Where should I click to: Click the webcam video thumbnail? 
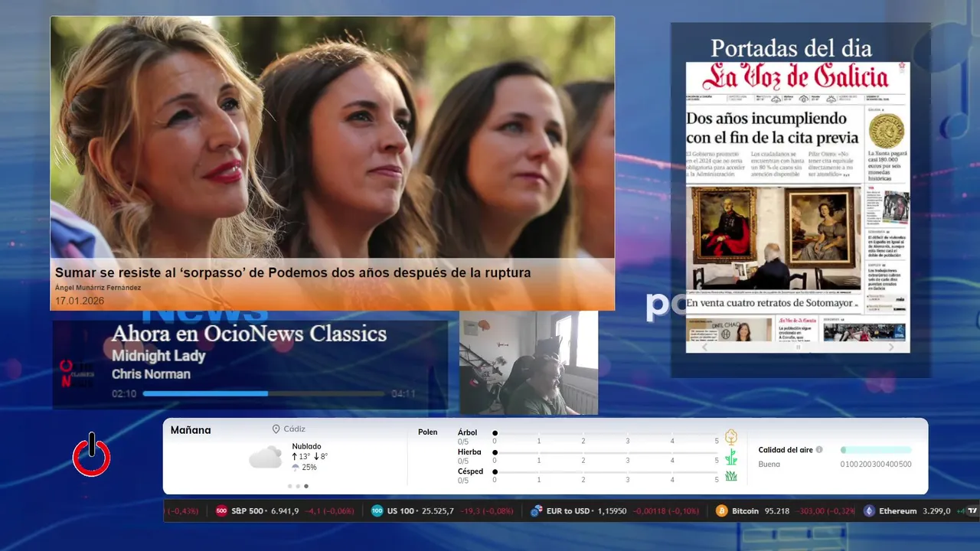(x=528, y=363)
